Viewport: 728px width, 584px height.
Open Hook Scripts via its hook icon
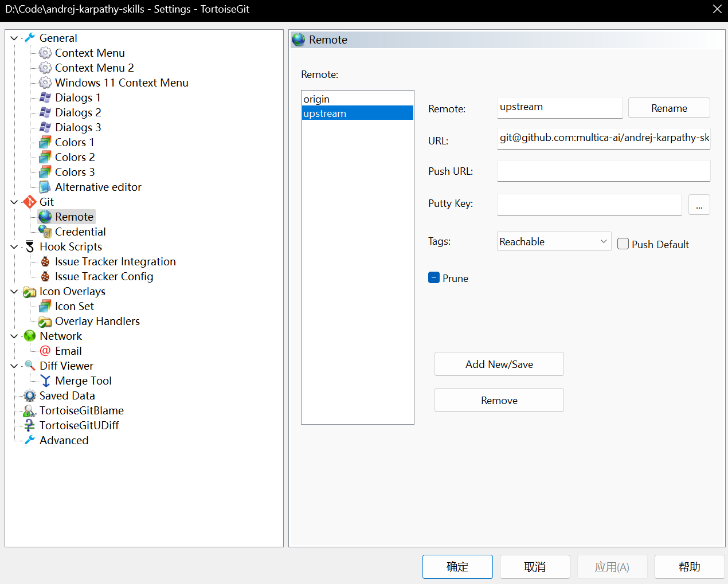pos(30,246)
